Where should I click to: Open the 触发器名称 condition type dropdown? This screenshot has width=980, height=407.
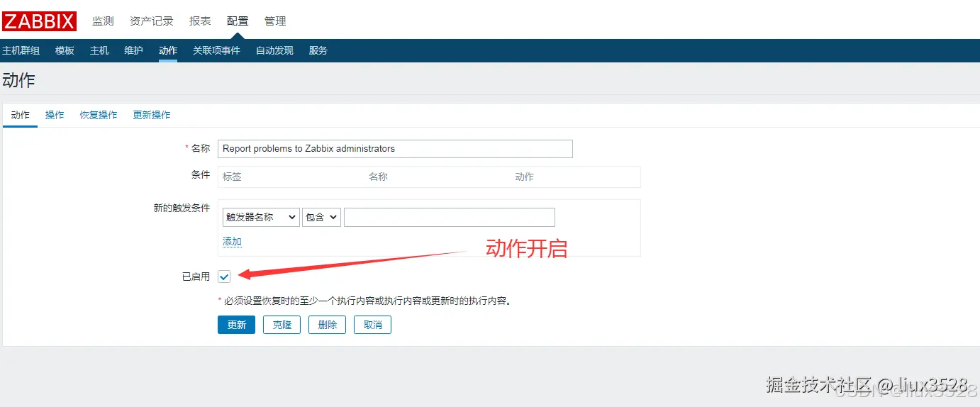pyautogui.click(x=261, y=217)
